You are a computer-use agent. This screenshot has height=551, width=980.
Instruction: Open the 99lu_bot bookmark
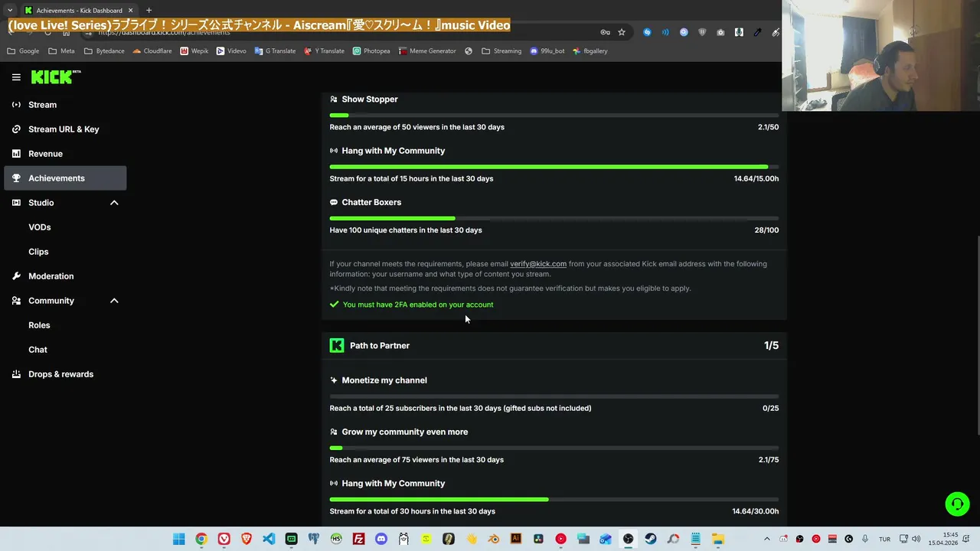547,51
